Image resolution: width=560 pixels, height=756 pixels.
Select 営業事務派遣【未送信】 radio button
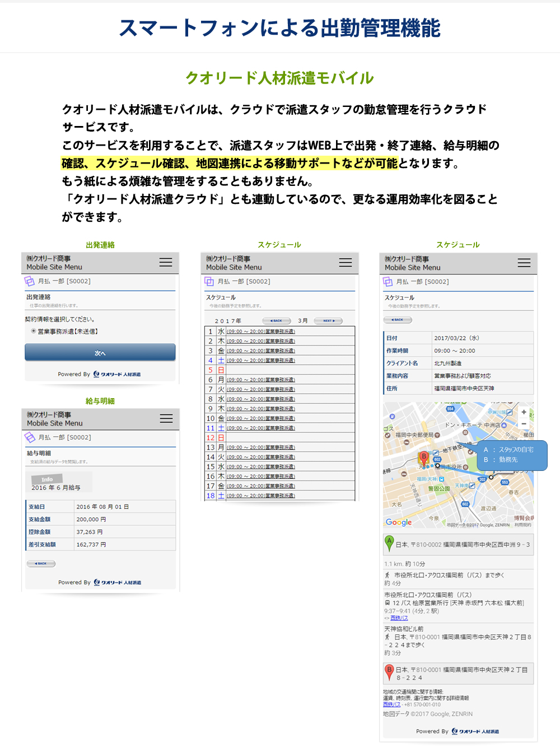pyautogui.click(x=34, y=331)
